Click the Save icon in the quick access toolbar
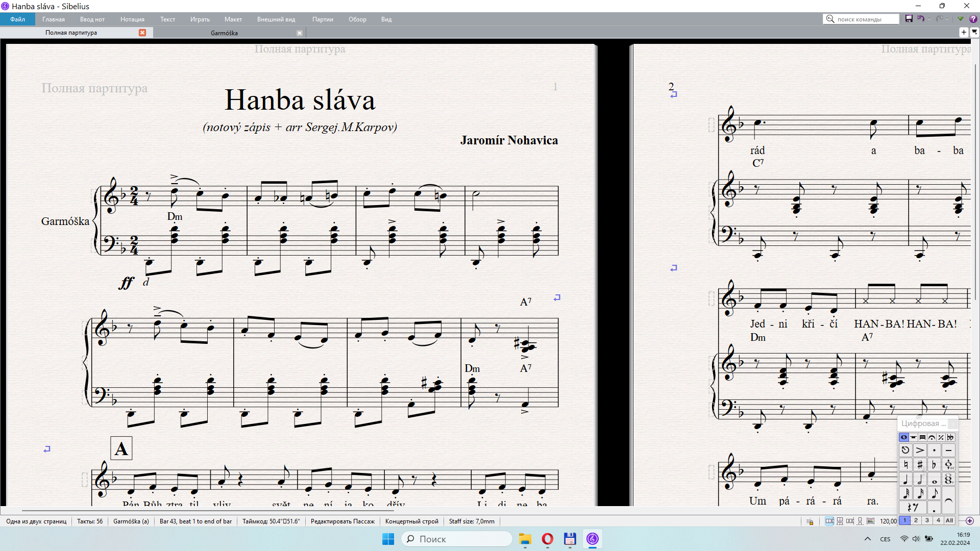 pos(909,18)
